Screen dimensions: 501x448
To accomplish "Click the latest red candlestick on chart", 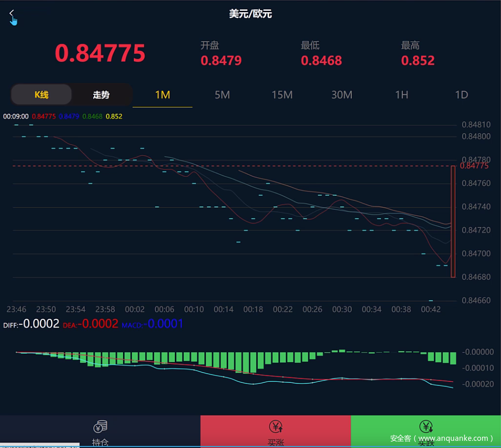I will click(x=453, y=221).
